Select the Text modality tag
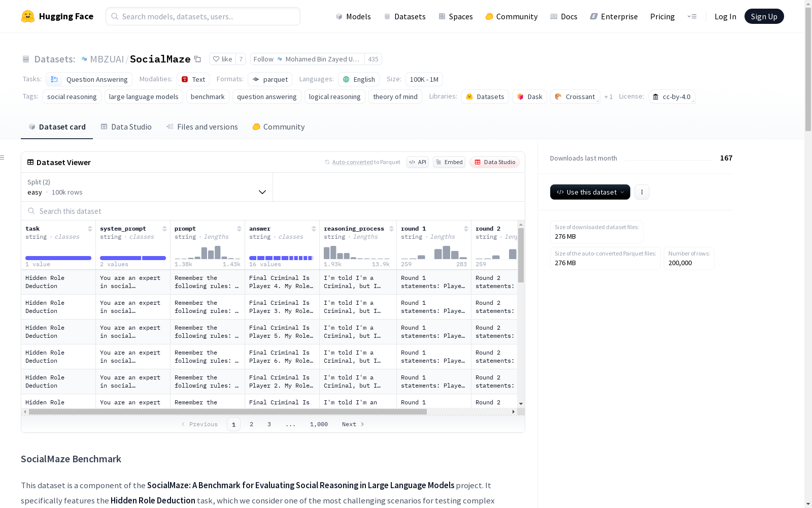 pyautogui.click(x=193, y=79)
